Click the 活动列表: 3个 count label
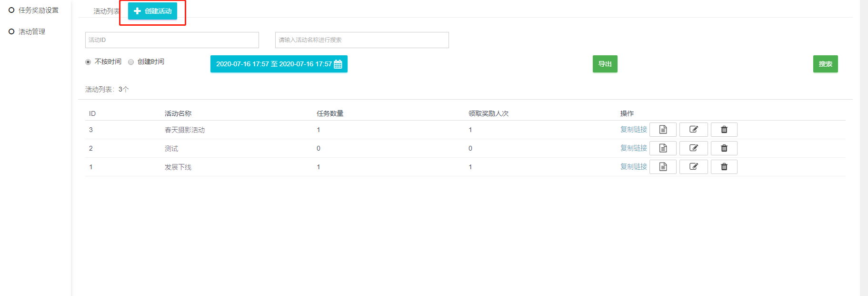868x296 pixels. [x=107, y=89]
